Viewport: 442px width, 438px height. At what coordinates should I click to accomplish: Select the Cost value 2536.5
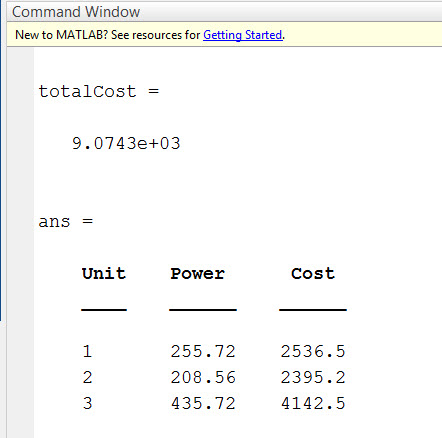tap(313, 351)
